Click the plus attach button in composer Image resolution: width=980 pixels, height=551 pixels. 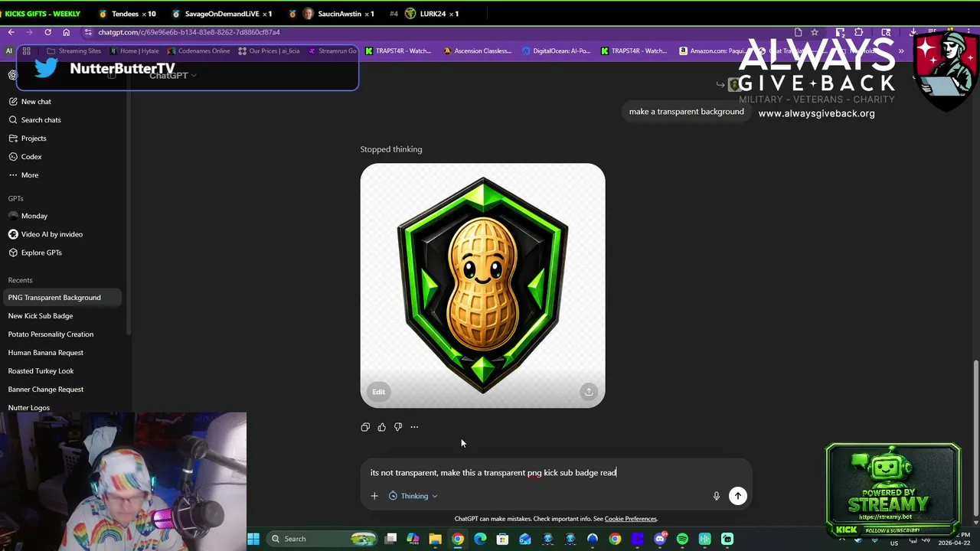374,496
